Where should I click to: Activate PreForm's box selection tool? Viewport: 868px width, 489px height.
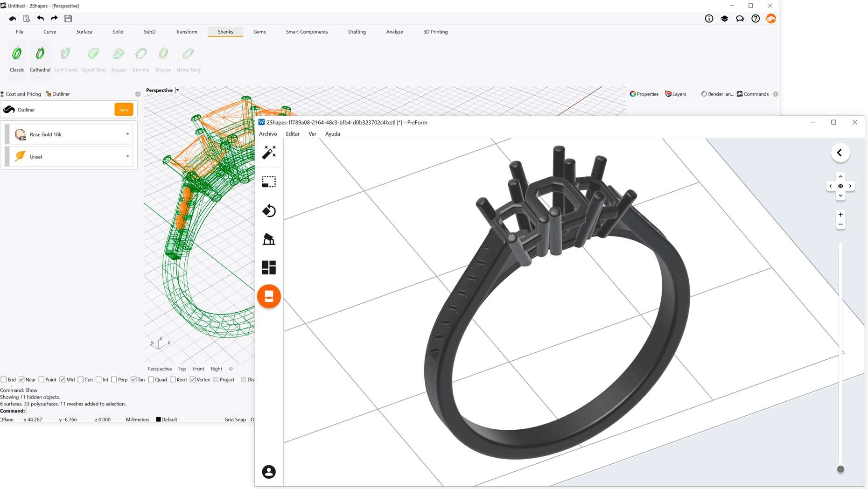pos(269,182)
